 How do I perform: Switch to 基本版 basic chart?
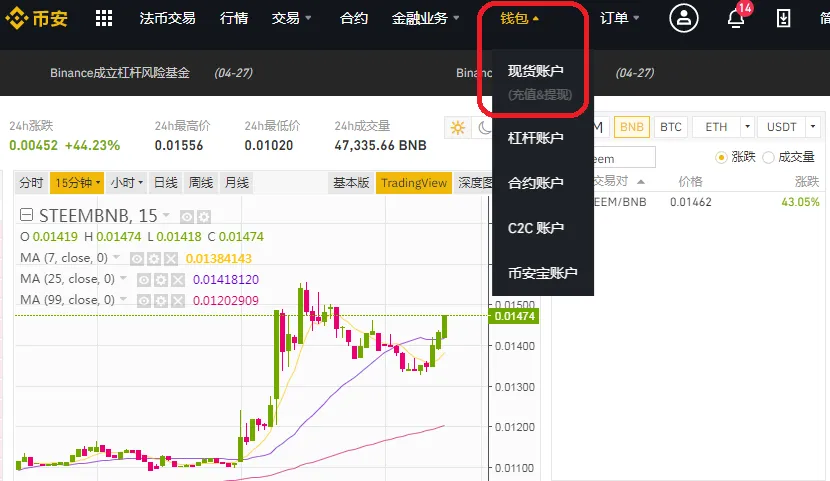click(x=350, y=183)
